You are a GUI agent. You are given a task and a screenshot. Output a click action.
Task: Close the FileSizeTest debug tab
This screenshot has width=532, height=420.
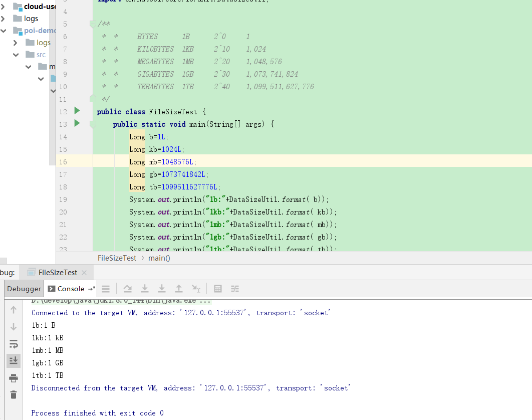(84, 272)
